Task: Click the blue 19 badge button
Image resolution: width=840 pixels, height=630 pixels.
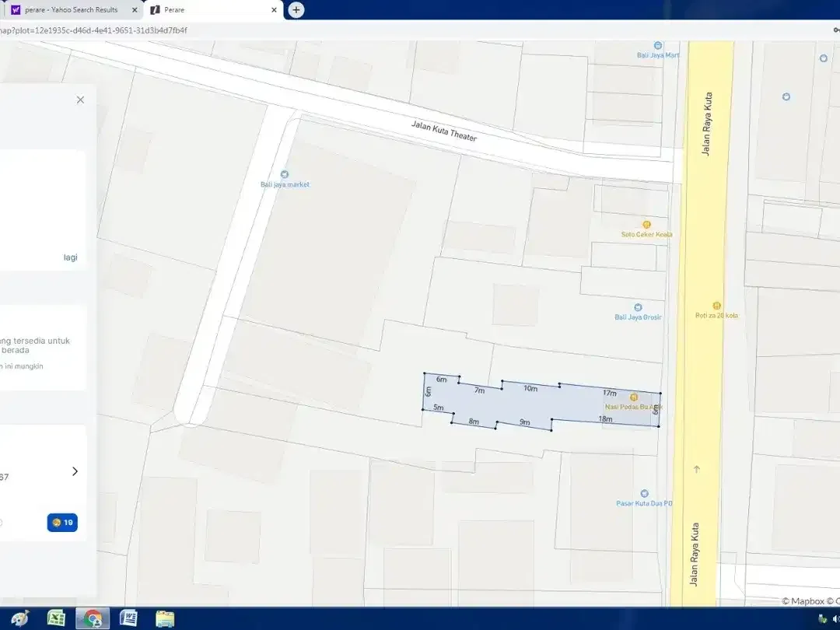Action: point(62,523)
